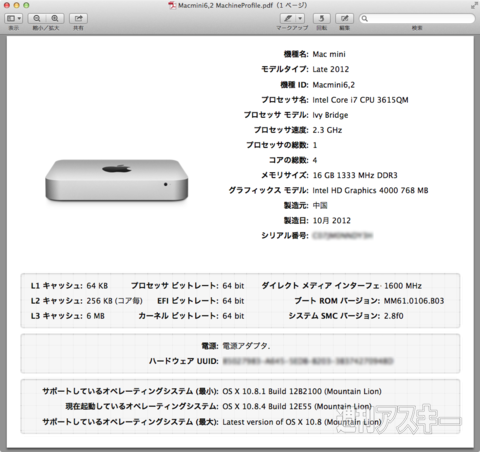Viewport: 480px width, 452px height.
Task: Click the '2.3 GHz' processor speed value
Action: click(327, 130)
